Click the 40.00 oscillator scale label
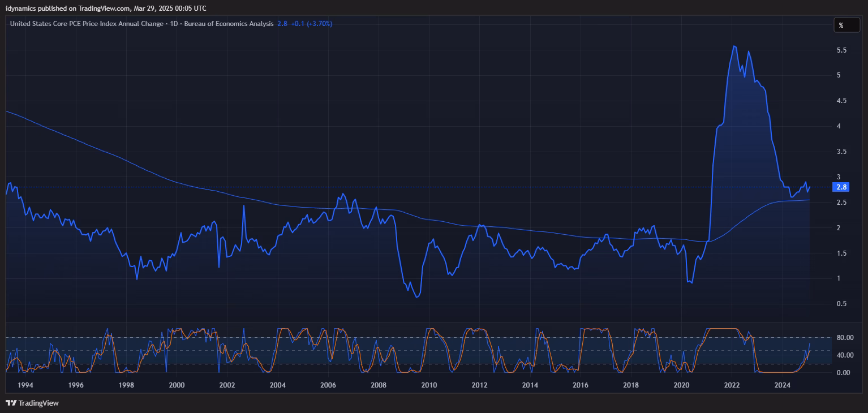The width and height of the screenshot is (868, 413). (x=845, y=355)
